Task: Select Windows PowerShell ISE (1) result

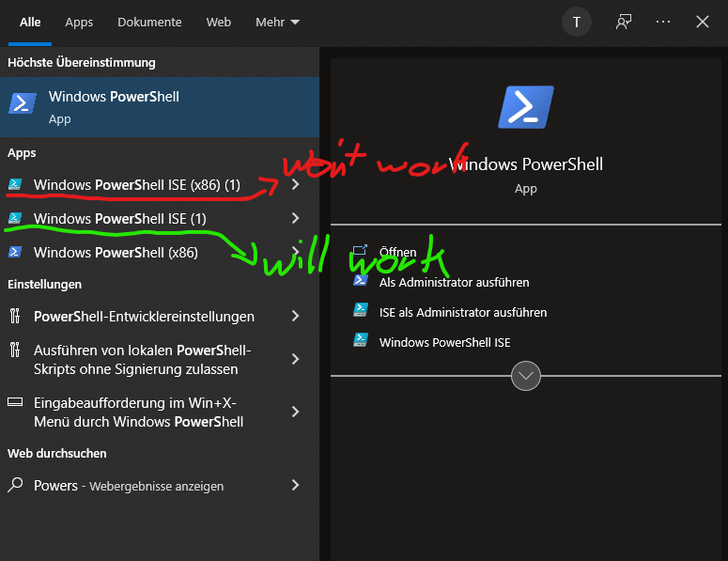Action: click(120, 219)
